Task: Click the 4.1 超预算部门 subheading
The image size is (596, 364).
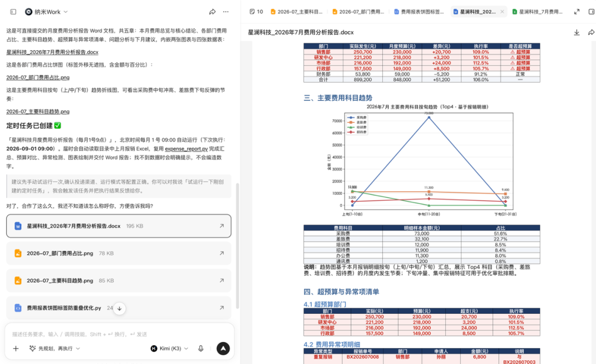Action: point(324,304)
